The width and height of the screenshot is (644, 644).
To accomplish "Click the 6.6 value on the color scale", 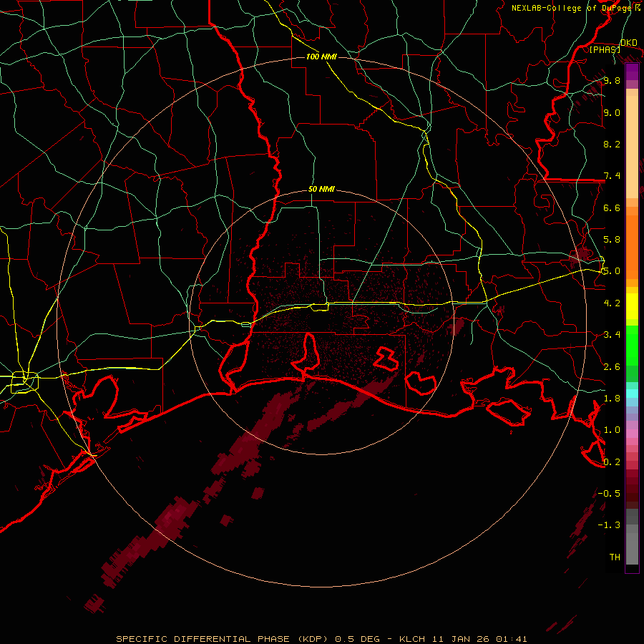I will coord(612,208).
